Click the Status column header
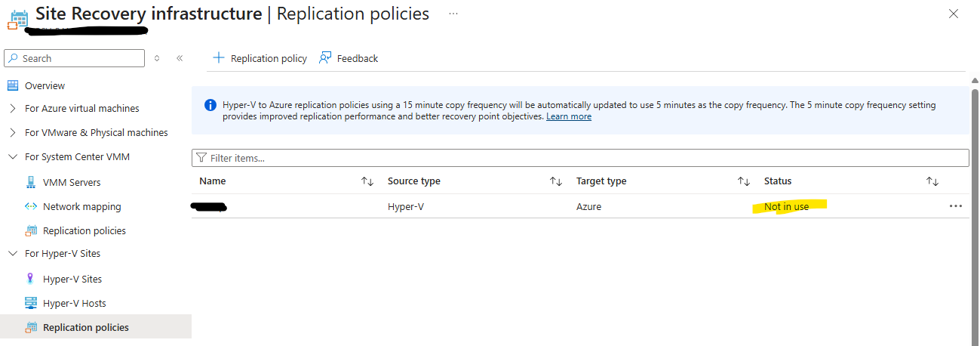The height and width of the screenshot is (346, 980). 778,181
